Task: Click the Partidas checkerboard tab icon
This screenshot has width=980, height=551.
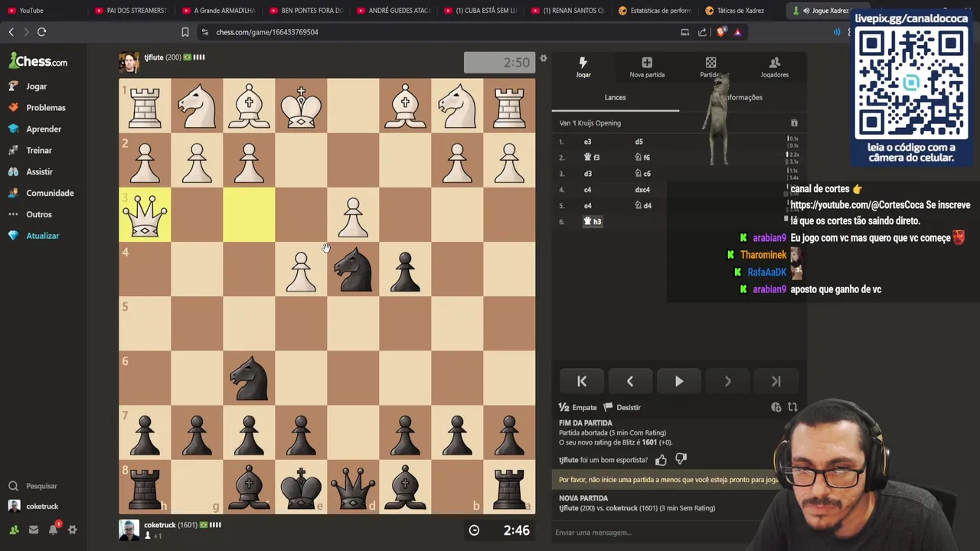Action: (x=710, y=63)
